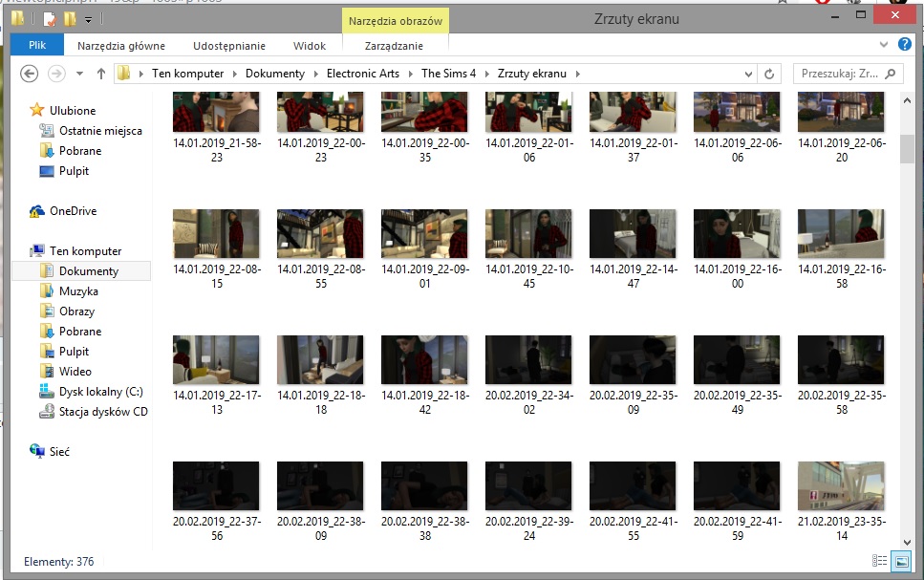Click the OneDrive cloud icon
Screen dimensions: 924x580
(37, 210)
